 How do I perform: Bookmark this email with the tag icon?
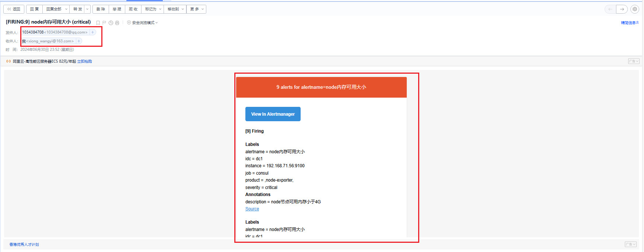98,23
